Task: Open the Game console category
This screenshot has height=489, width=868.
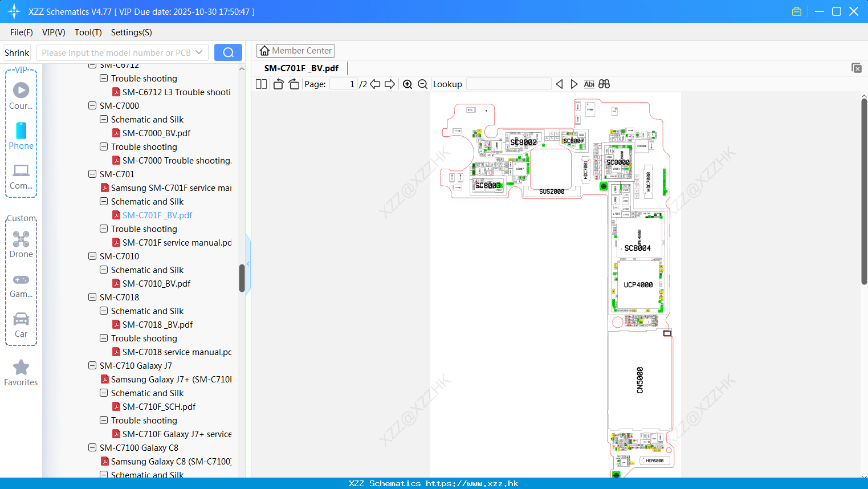Action: click(21, 285)
